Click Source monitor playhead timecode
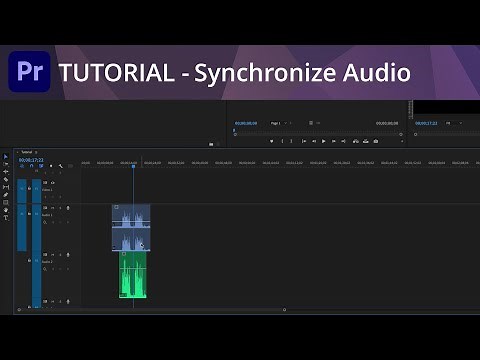Screen dimensions: 480x360 246,123
